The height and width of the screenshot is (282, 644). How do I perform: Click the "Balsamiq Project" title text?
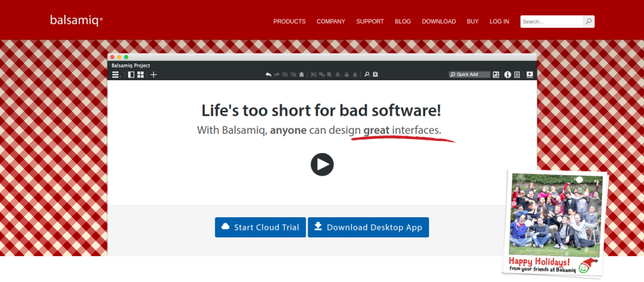tap(131, 65)
